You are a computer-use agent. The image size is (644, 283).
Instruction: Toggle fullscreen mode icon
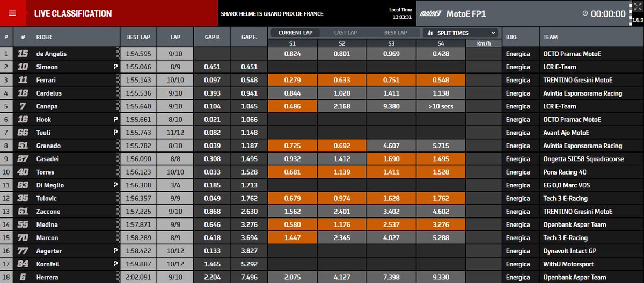pyautogui.click(x=638, y=6)
